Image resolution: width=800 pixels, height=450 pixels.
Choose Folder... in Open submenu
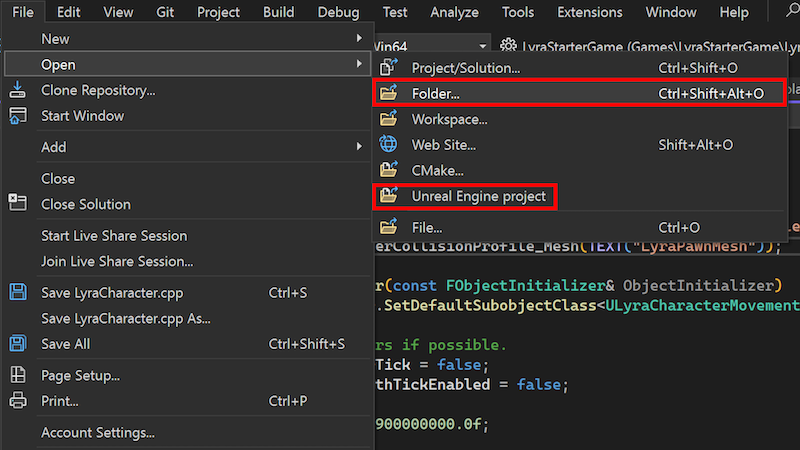click(x=581, y=93)
